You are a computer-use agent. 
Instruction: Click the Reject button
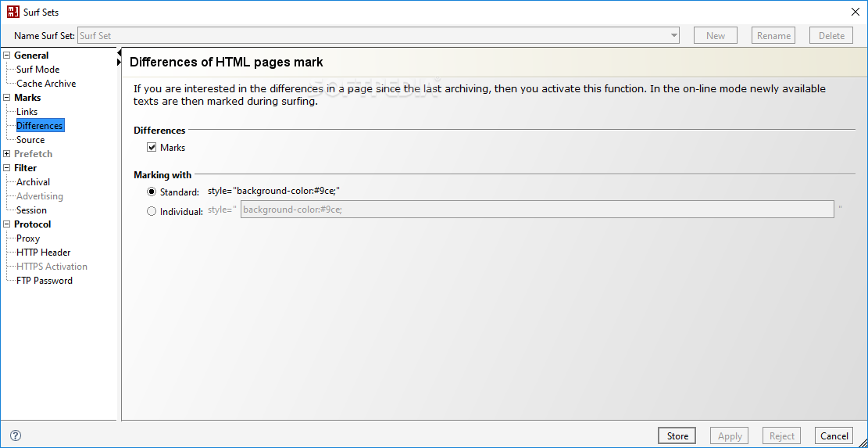tap(781, 435)
